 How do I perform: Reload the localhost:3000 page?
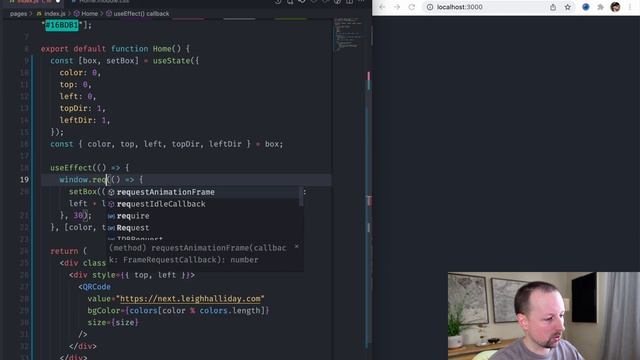[411, 7]
